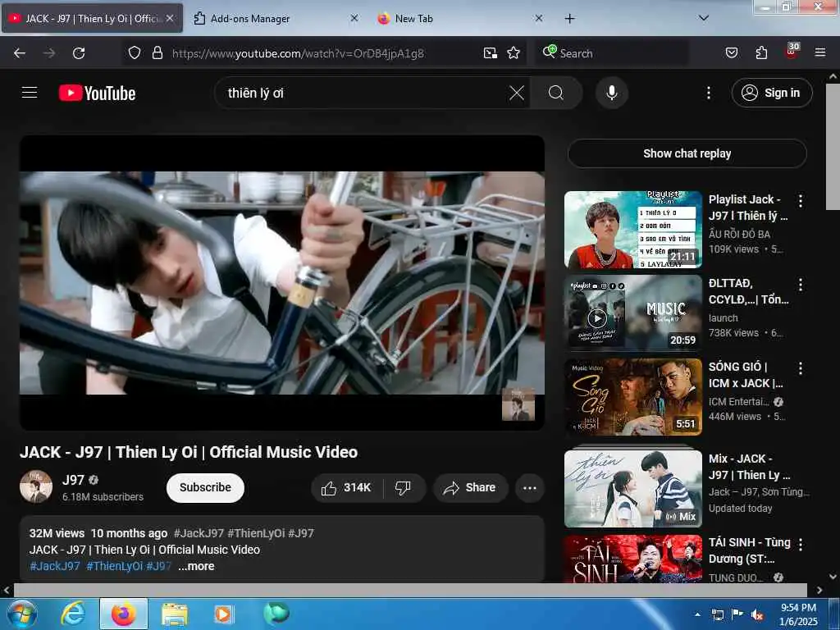The height and width of the screenshot is (630, 840).
Task: Click the video player to pause
Action: pyautogui.click(x=282, y=282)
